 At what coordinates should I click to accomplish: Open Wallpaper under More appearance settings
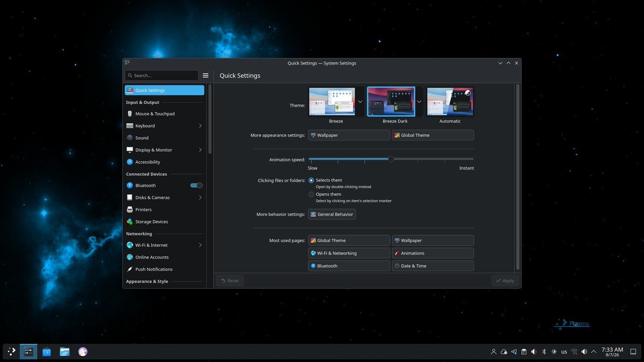point(349,135)
